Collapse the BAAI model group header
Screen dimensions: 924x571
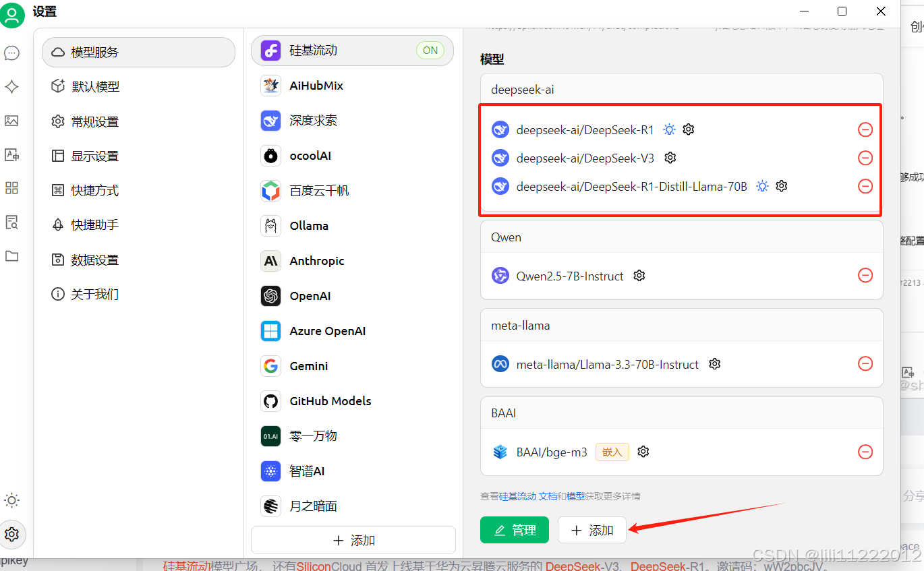[x=681, y=413]
